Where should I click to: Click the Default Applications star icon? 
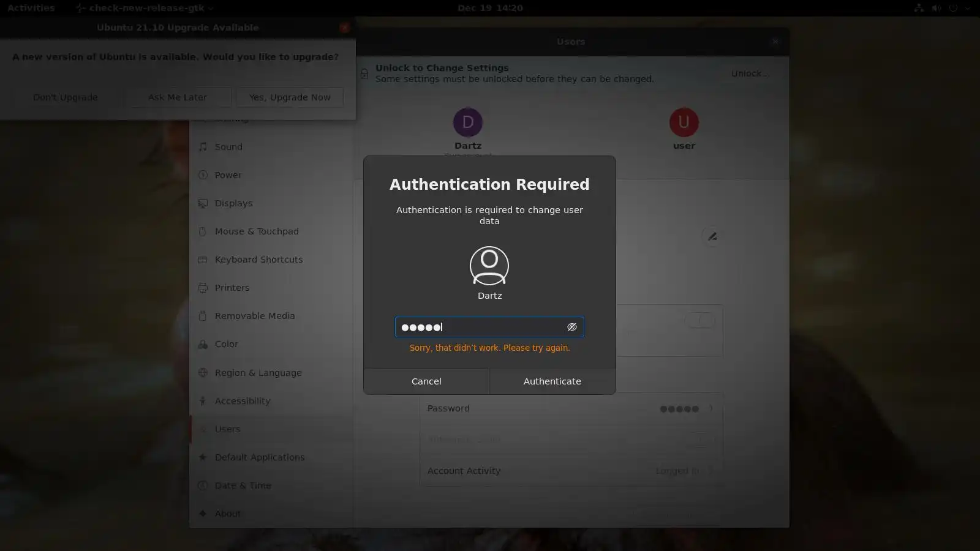coord(203,457)
